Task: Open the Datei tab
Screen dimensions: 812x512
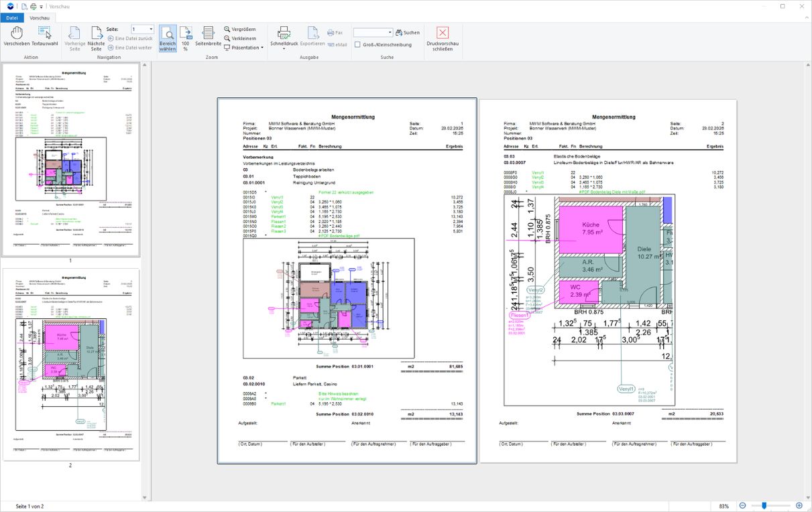Action: tap(12, 17)
